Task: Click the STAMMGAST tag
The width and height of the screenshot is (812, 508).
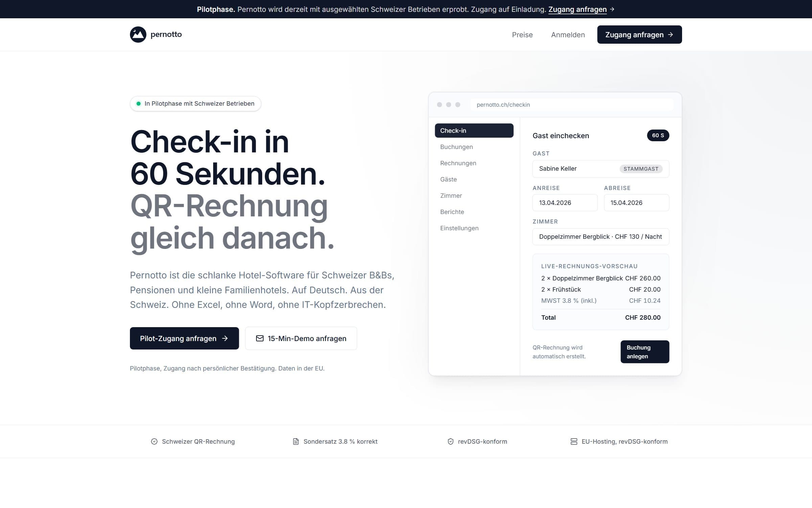Action: 641,169
